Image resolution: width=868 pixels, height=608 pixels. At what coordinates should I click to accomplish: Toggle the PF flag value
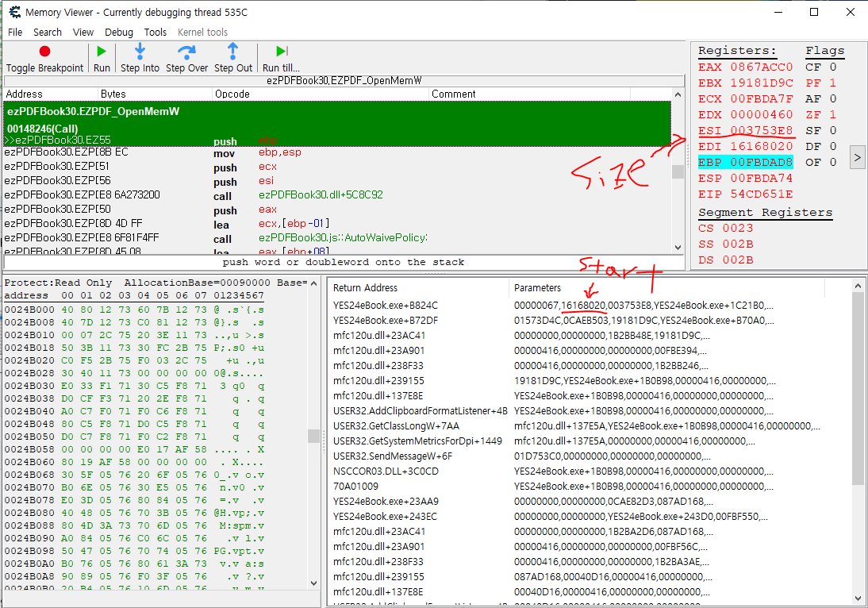(832, 83)
